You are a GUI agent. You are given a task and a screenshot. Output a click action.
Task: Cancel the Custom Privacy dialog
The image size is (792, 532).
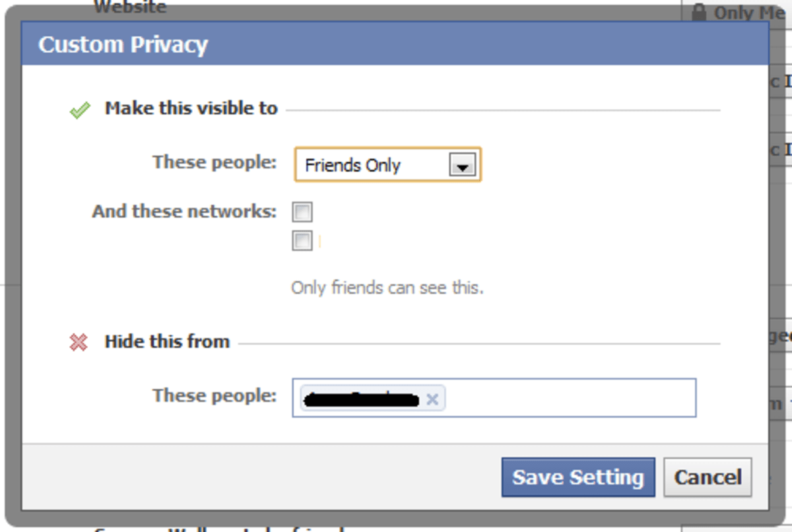tap(708, 477)
